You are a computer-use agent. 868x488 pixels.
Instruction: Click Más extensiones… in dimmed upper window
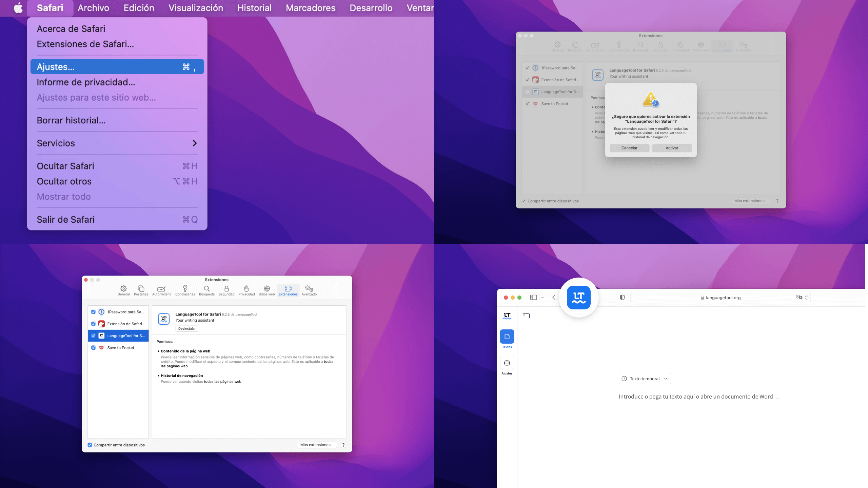click(x=751, y=201)
